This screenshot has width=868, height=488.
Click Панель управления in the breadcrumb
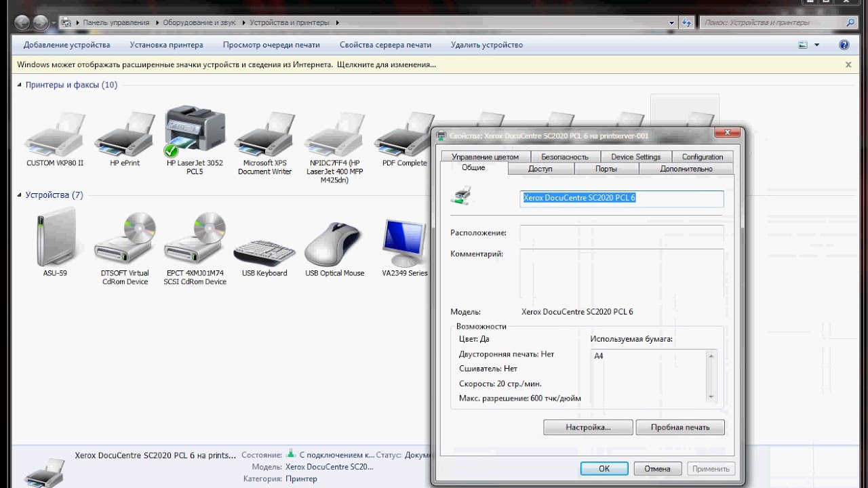pos(116,22)
